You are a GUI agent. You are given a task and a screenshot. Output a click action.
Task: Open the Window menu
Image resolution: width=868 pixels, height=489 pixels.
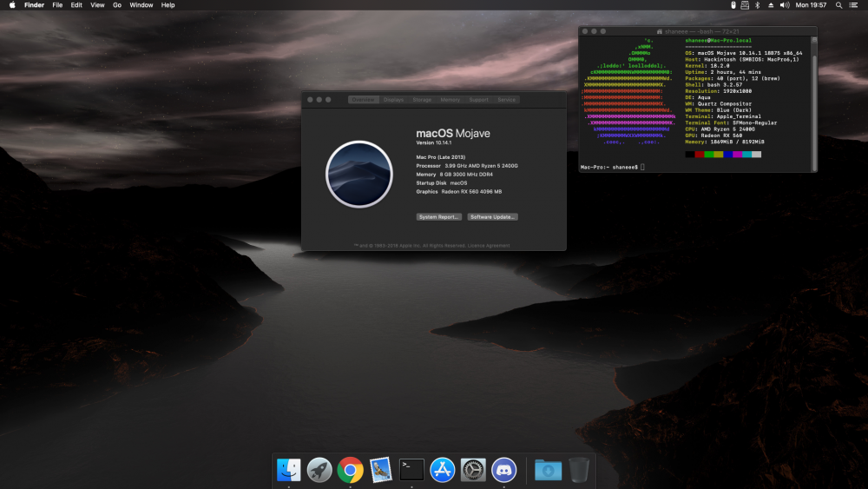141,5
